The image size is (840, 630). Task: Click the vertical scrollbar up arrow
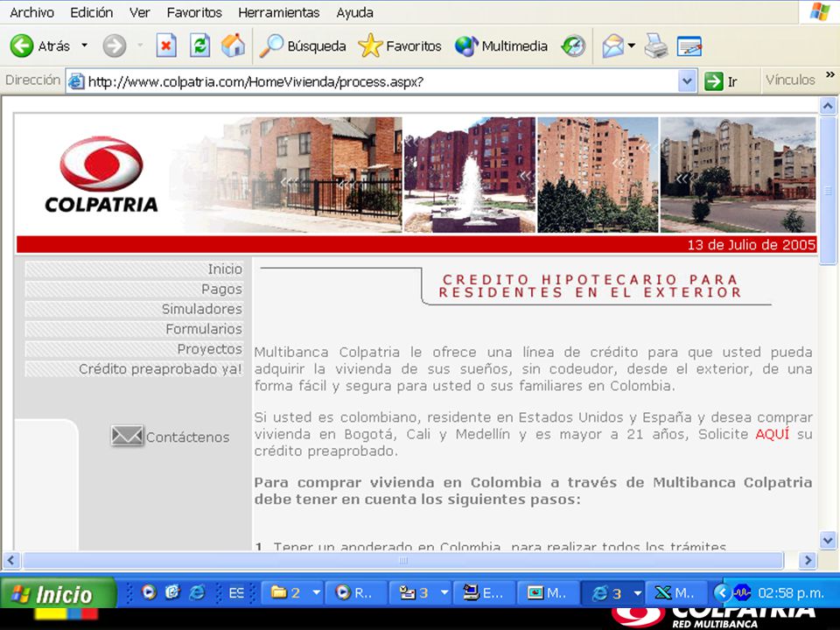coord(828,106)
